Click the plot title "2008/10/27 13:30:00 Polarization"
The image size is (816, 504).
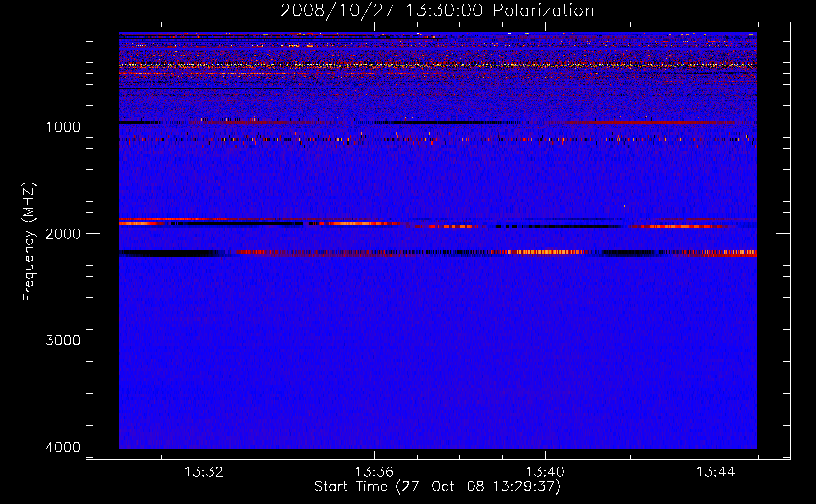pyautogui.click(x=437, y=11)
